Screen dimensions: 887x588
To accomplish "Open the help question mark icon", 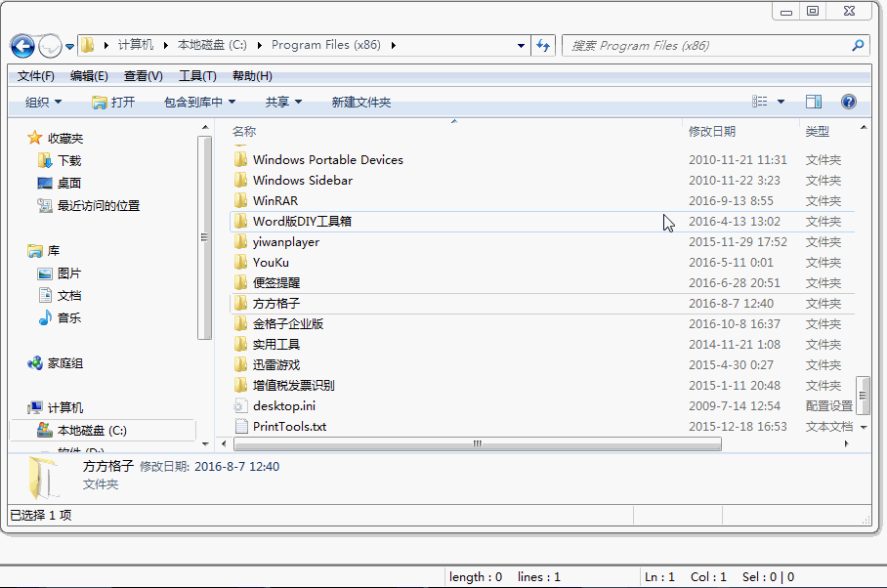I will [848, 102].
